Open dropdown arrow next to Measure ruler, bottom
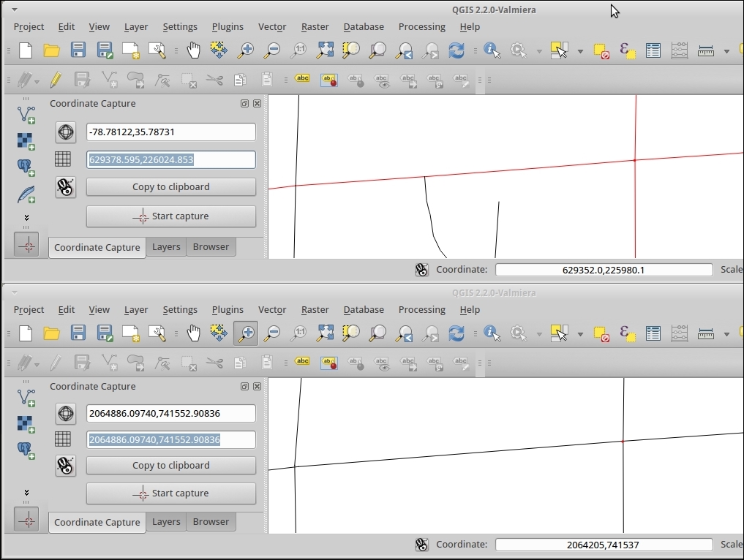 pyautogui.click(x=726, y=334)
